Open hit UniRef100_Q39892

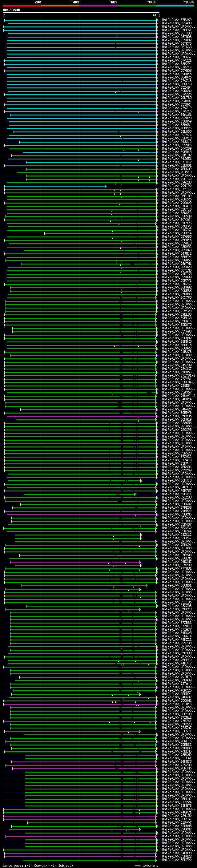click(x=176, y=40)
